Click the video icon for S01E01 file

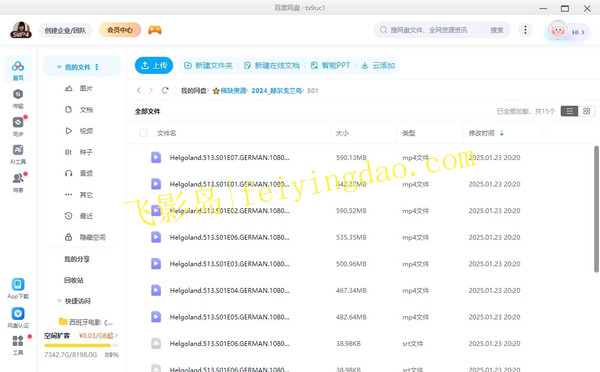pyautogui.click(x=156, y=184)
